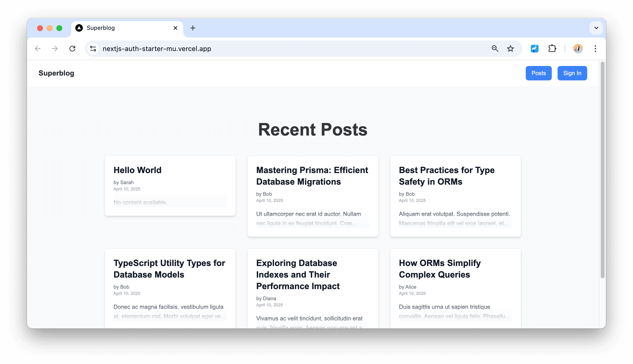
Task: Open the browser Extensions puzzle icon
Action: pos(552,48)
